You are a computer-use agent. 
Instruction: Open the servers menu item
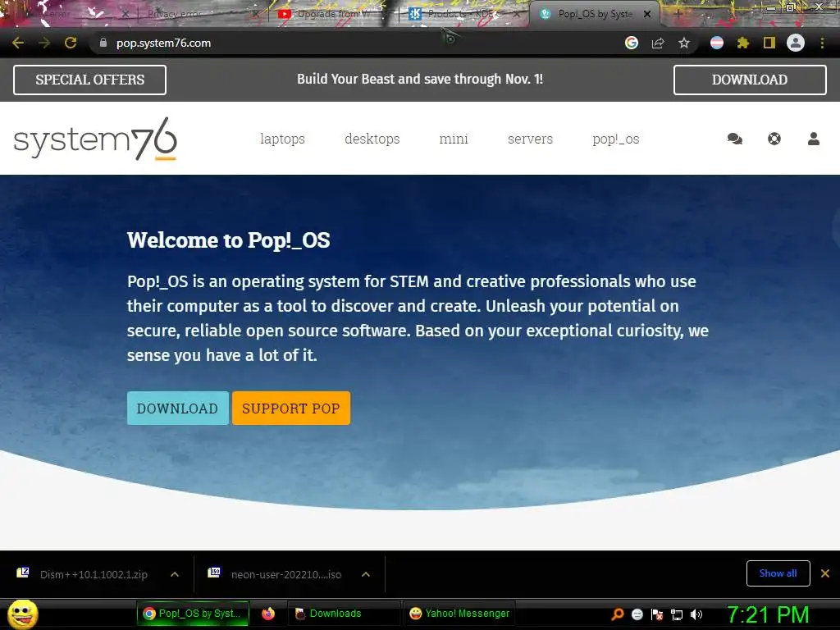[x=531, y=139]
